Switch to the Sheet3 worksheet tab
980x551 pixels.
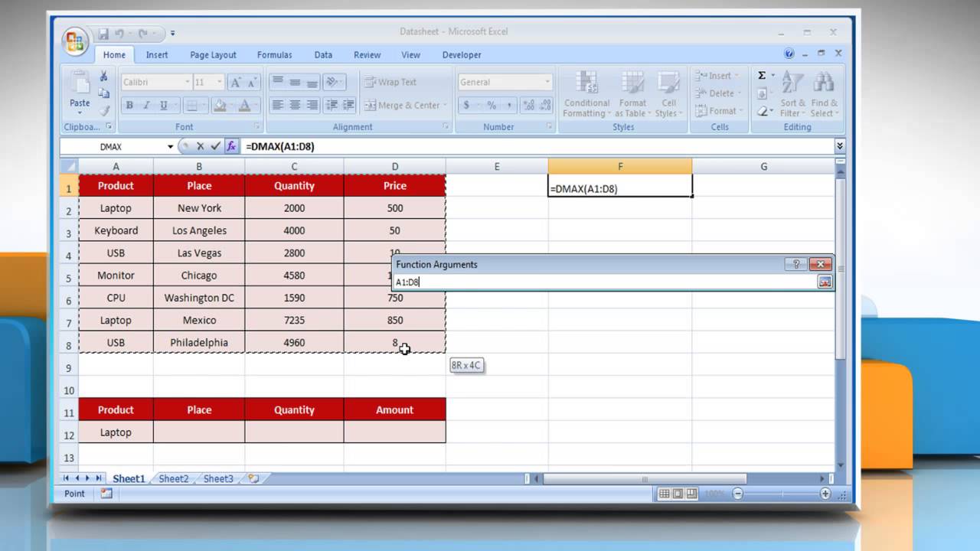[x=218, y=479]
